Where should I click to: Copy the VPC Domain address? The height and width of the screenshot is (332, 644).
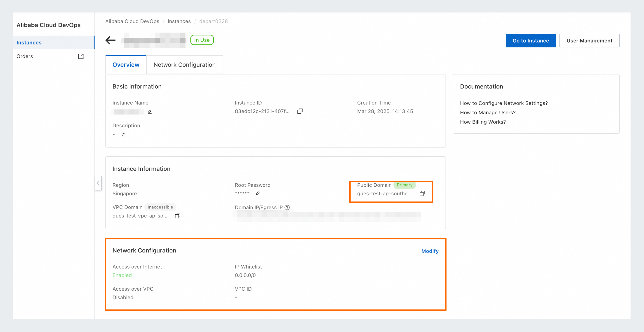[x=177, y=216]
